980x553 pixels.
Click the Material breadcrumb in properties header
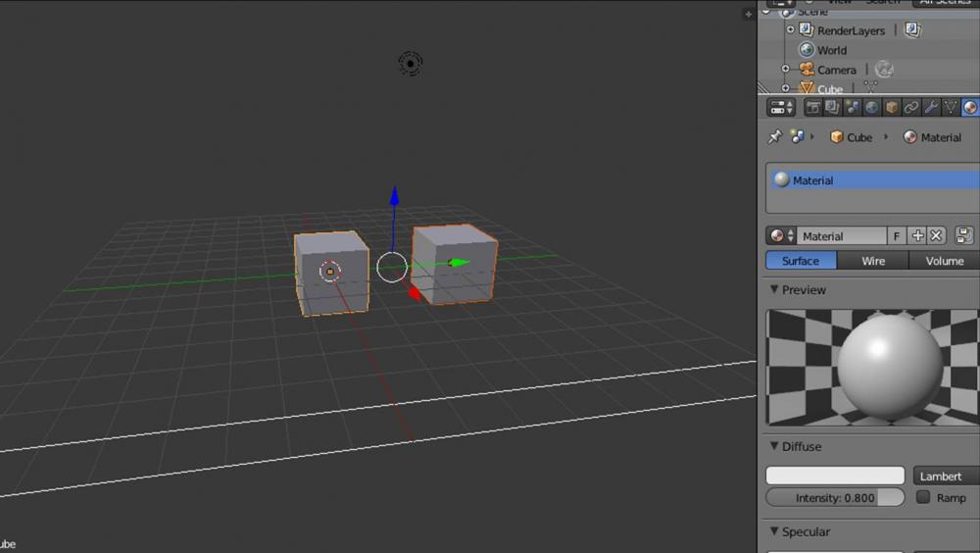click(933, 137)
